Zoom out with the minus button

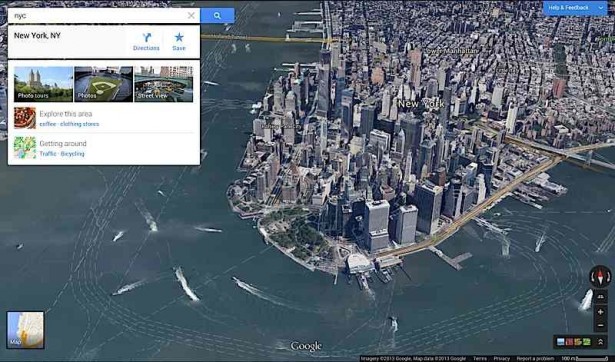pyautogui.click(x=600, y=325)
